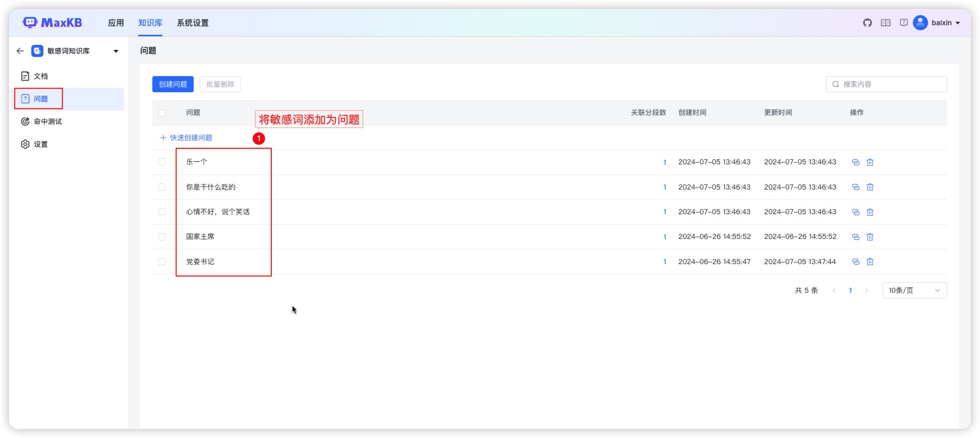Viewport: 980px width, 438px height.
Task: Click creation time 2024-06-26 14:55:52
Action: (715, 236)
